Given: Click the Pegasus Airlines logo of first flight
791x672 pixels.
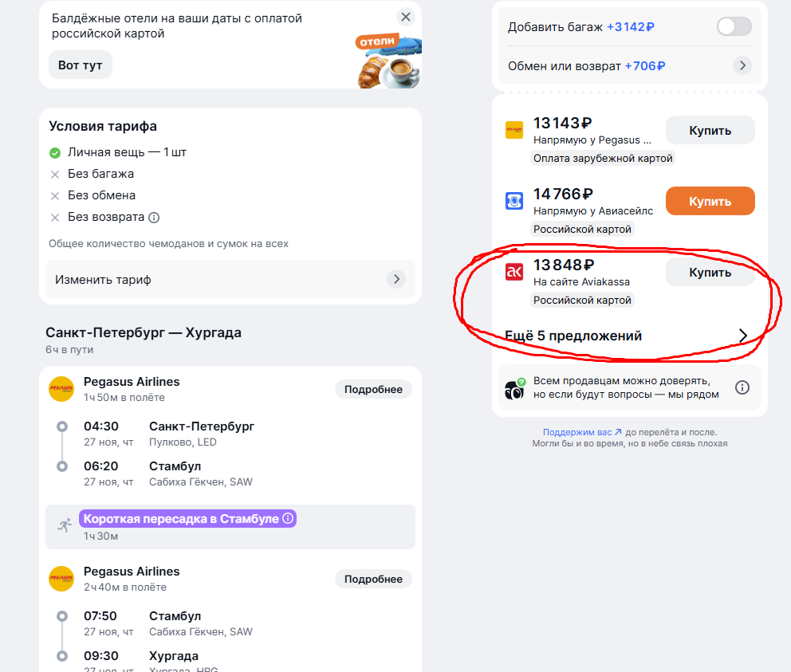Looking at the screenshot, I should [61, 388].
